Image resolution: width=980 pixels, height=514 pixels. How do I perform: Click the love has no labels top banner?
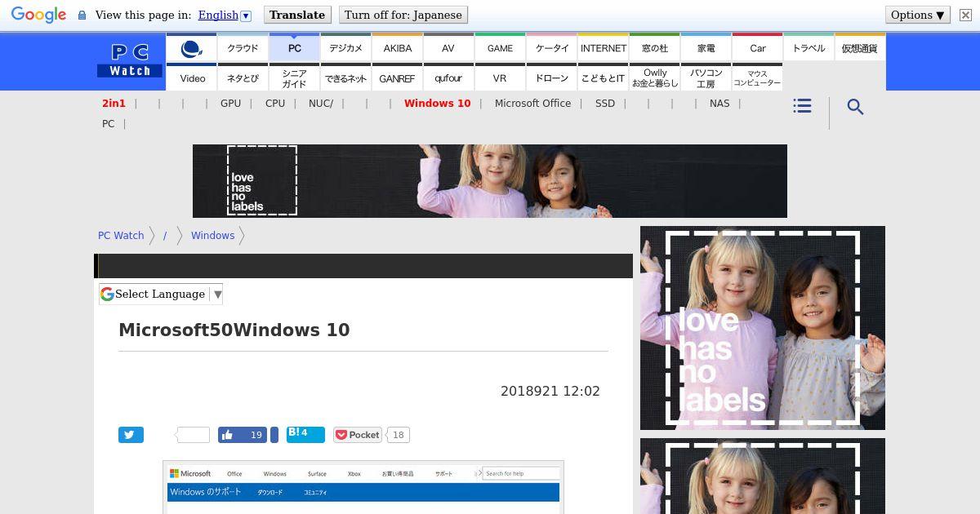[x=490, y=181]
